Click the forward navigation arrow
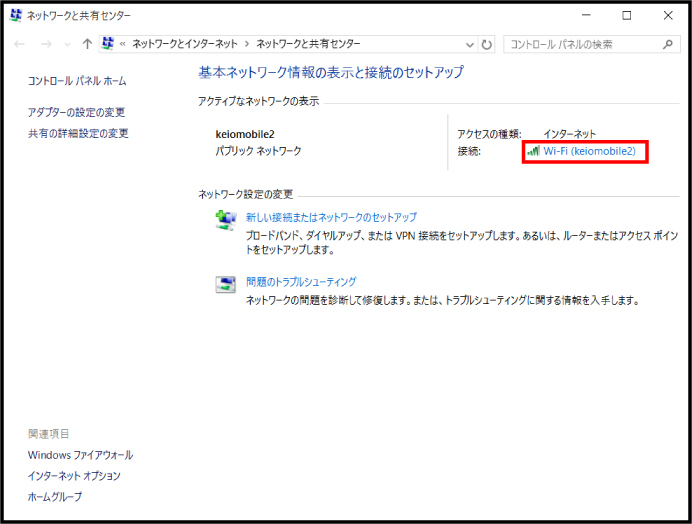The height and width of the screenshot is (524, 692). click(x=44, y=44)
